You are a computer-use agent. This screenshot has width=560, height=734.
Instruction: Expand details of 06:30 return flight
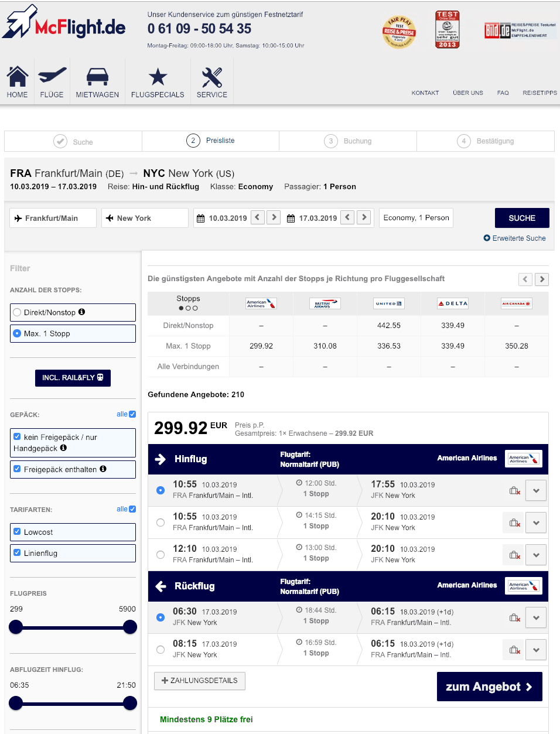coord(536,618)
